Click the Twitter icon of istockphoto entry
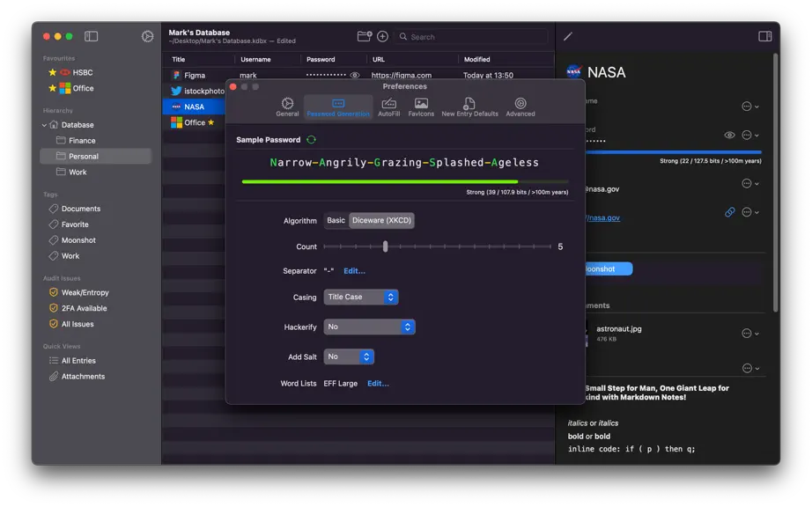812x507 pixels. point(177,91)
